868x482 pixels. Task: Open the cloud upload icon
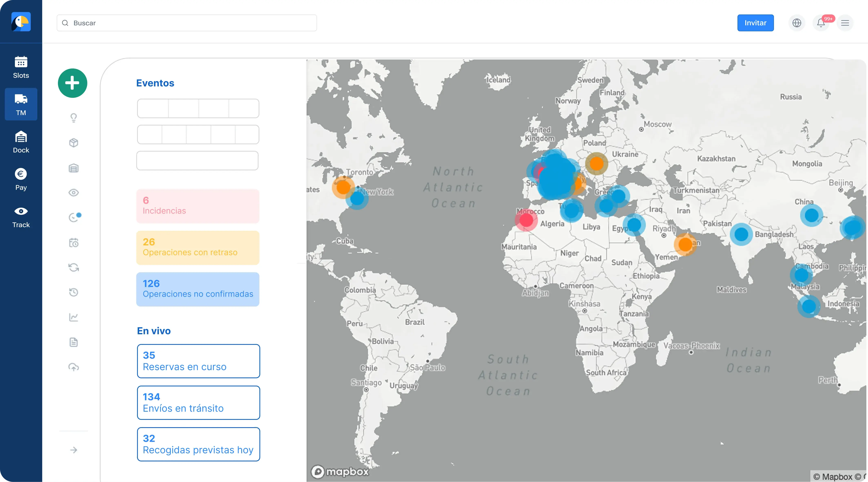tap(73, 367)
